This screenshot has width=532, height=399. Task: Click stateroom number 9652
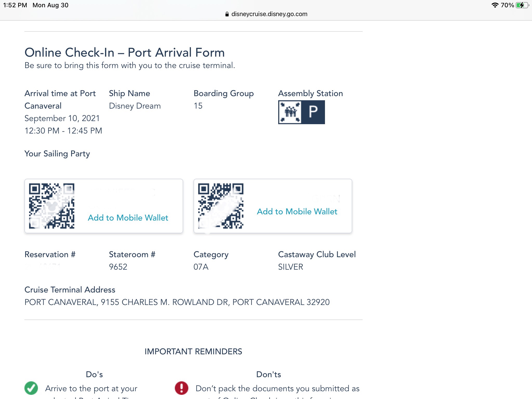118,267
